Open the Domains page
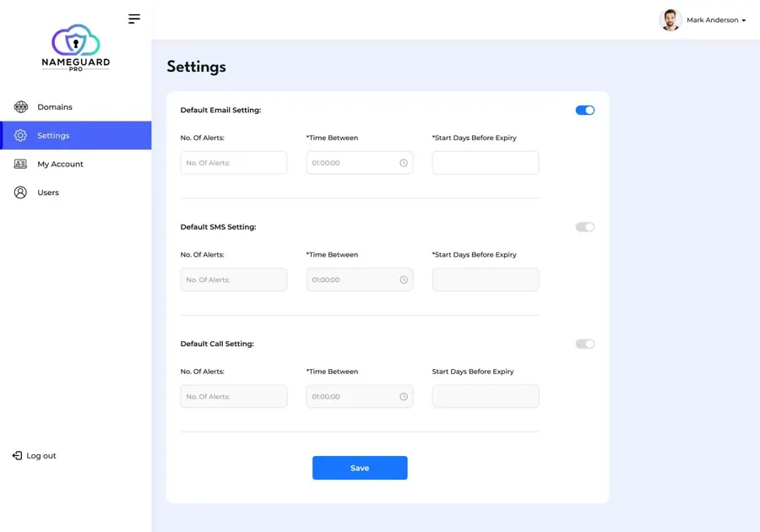Screen dimensions: 760x532 pyautogui.click(x=76, y=106)
